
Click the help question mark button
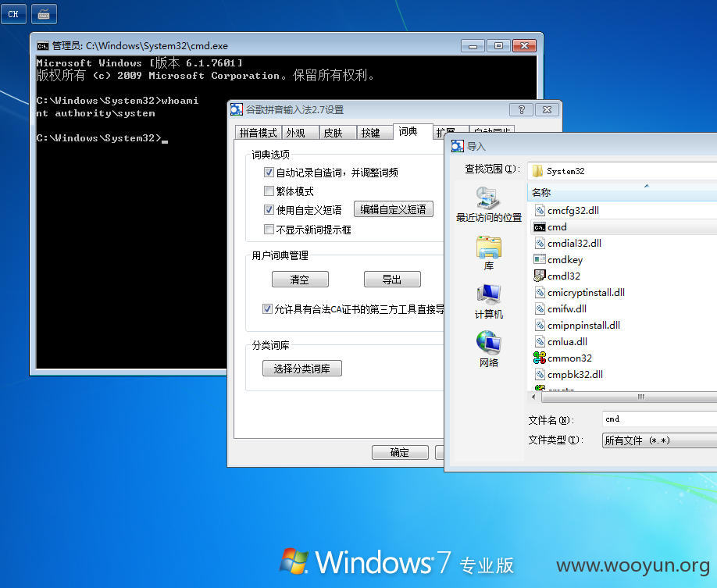point(521,110)
